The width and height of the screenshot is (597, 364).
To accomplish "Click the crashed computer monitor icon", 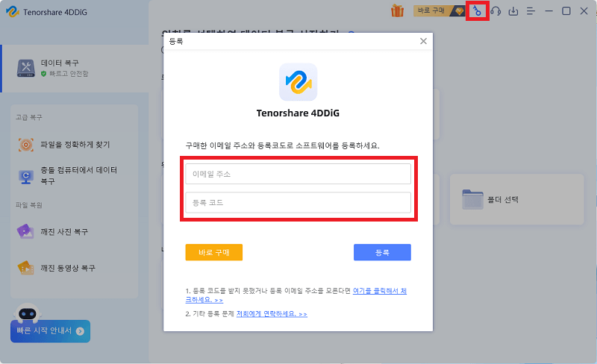I will pos(26,177).
